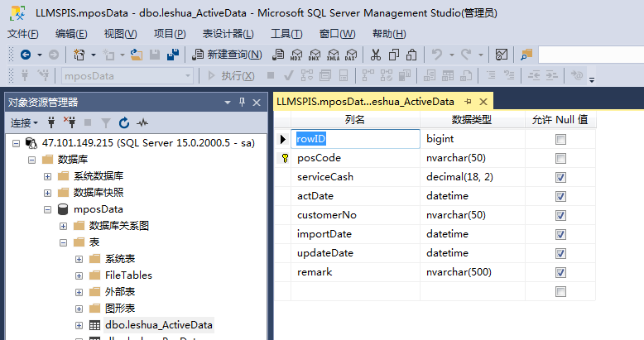Click the XMLA query icon
This screenshot has width=644, height=340.
333,55
